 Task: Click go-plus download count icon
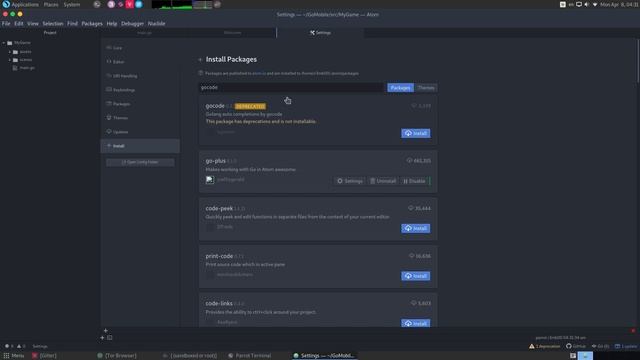pos(409,160)
